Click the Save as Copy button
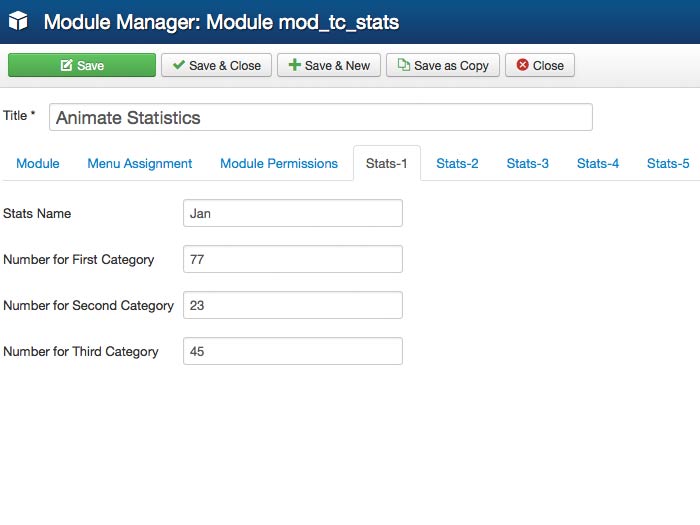 443,65
